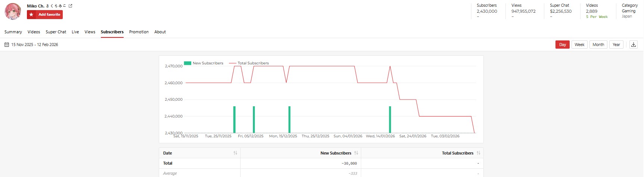Click the green bar near Wed, 14/01/2026
The image size is (644, 177).
tap(390, 120)
